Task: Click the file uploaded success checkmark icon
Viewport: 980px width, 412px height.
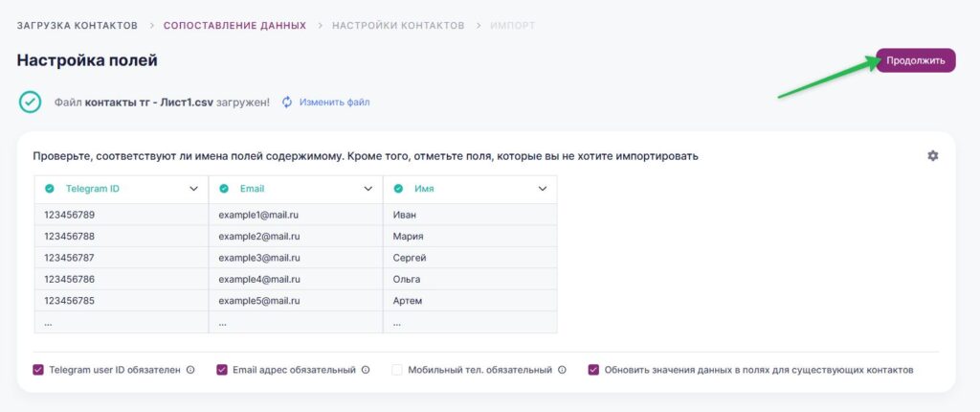Action: (x=30, y=103)
